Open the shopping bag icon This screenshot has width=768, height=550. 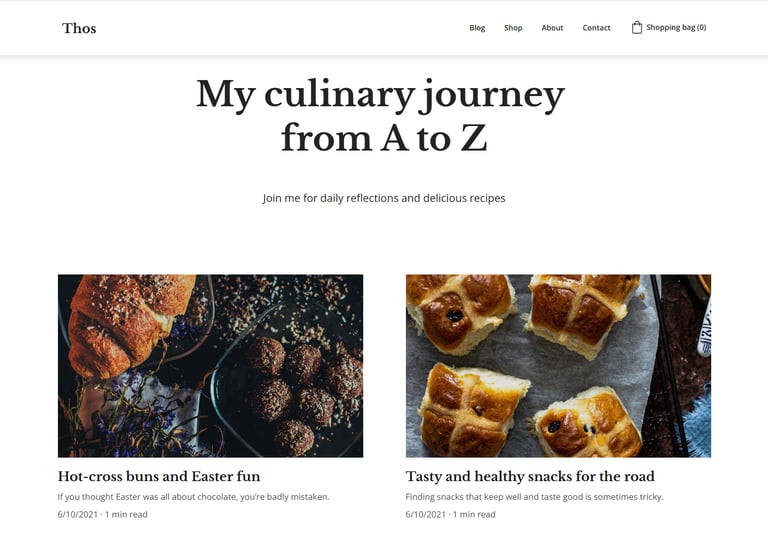[637, 28]
